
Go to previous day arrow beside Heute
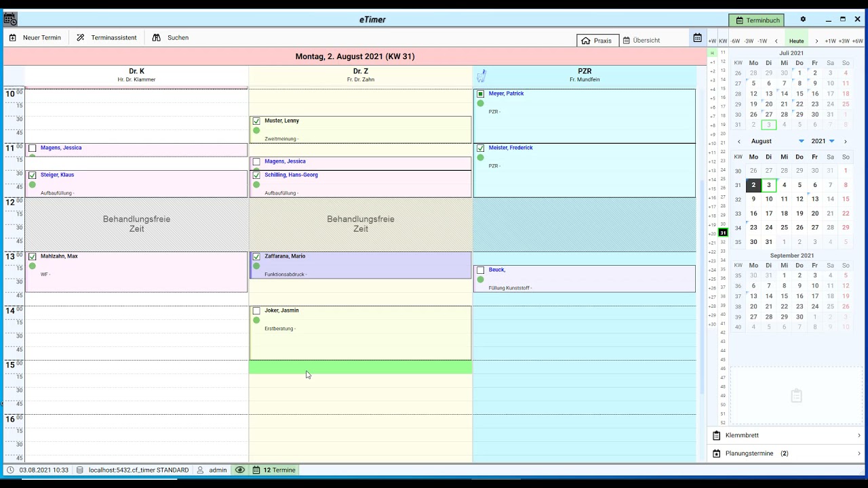click(776, 41)
